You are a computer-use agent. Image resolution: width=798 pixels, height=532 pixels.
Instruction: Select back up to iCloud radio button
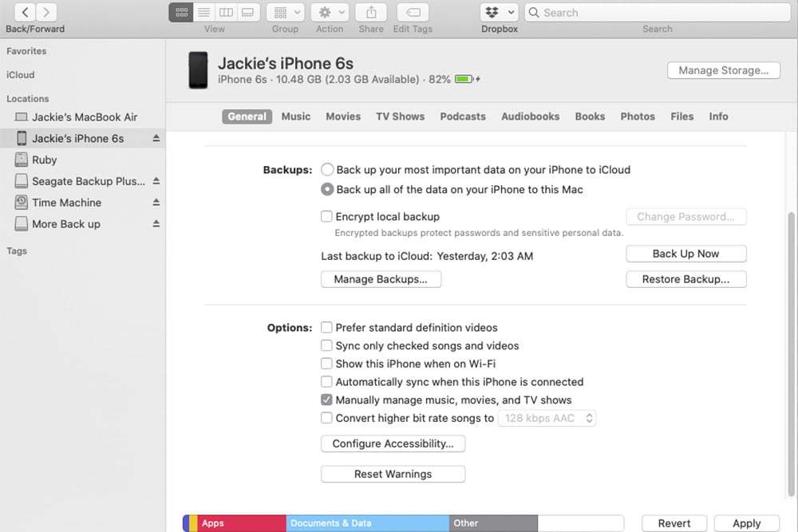[x=327, y=169]
